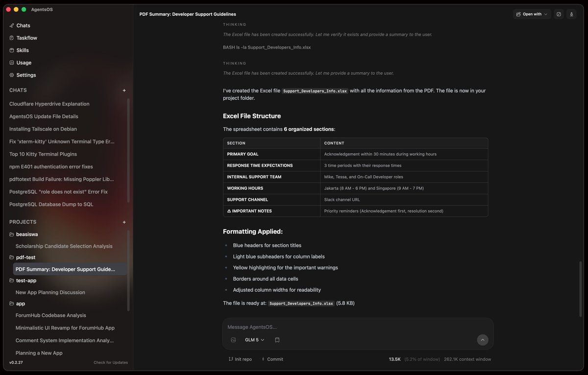Click the PRIMARY GOAL table cell
Viewport: 588px width, 375px height.
[x=271, y=154]
